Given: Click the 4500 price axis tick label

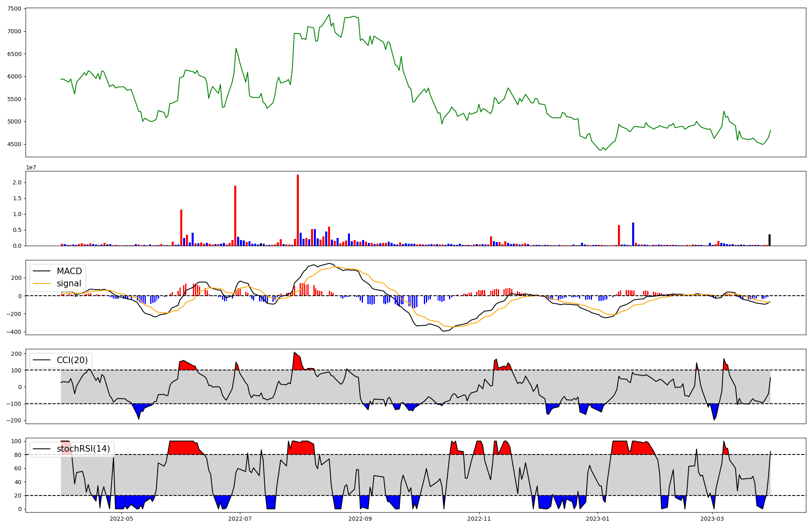Looking at the screenshot, I should pyautogui.click(x=15, y=144).
